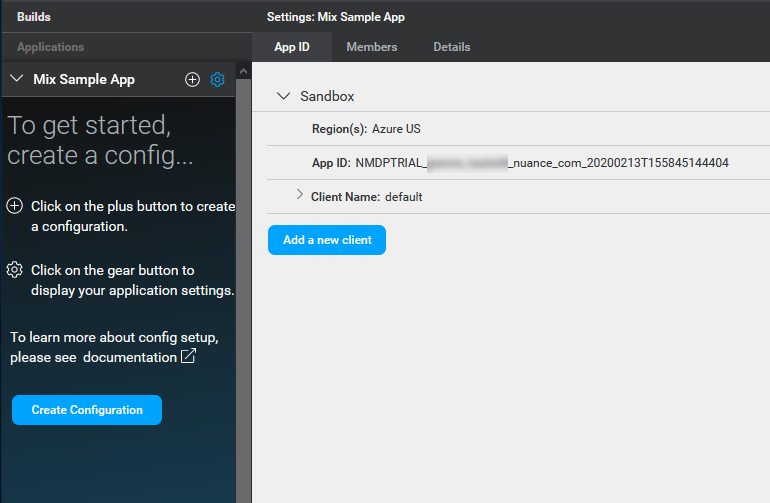Click the gear icon in the instructions text
The width and height of the screenshot is (770, 503).
point(15,270)
